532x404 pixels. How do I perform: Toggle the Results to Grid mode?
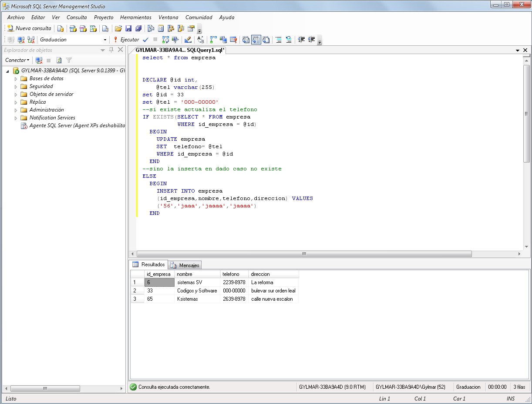tap(256, 40)
